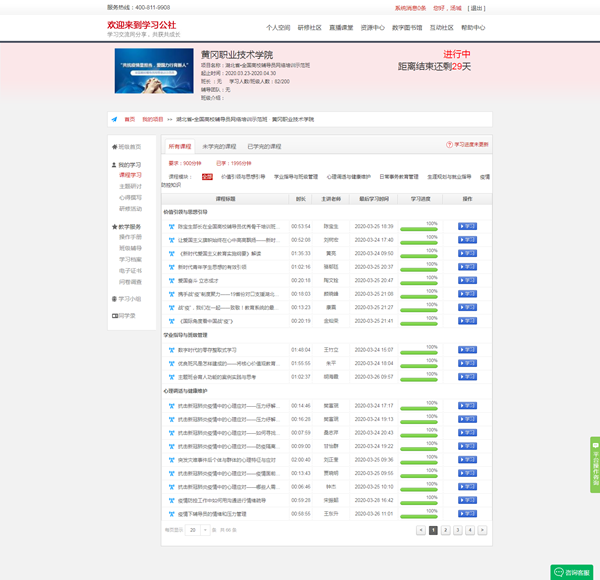This screenshot has height=580, width=600.
Task: Click the 学习小组 group icon in sidebar
Action: pyautogui.click(x=113, y=298)
